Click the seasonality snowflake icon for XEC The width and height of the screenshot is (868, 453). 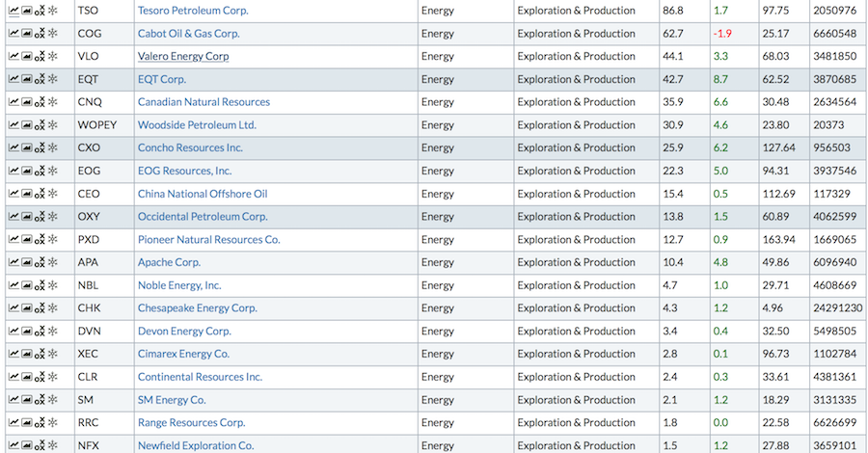pos(53,354)
